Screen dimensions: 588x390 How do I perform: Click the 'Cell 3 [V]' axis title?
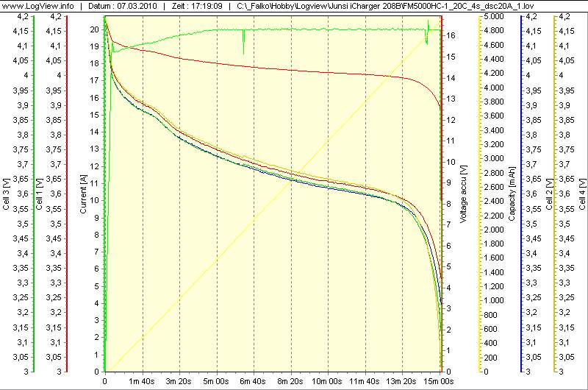tap(6, 194)
